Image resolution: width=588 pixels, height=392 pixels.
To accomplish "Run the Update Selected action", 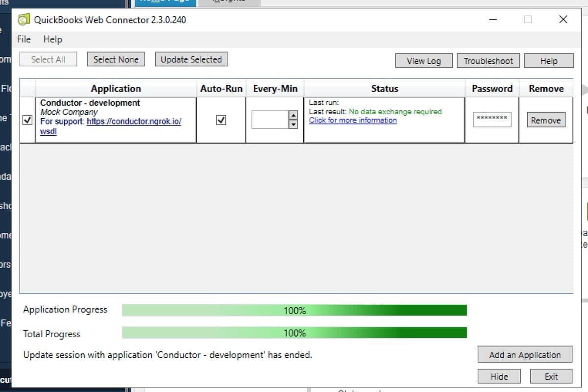I will tap(191, 59).
